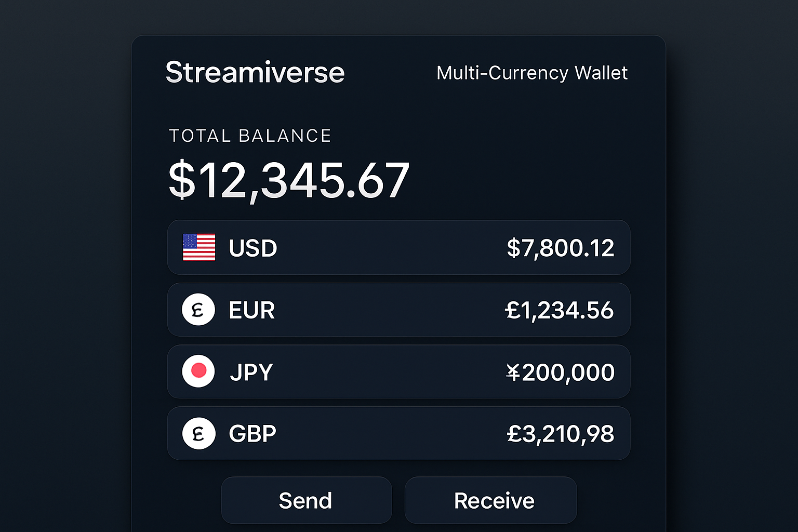Tap the red circle on the JPY row
Viewport: 798px width, 532px height.
click(198, 371)
